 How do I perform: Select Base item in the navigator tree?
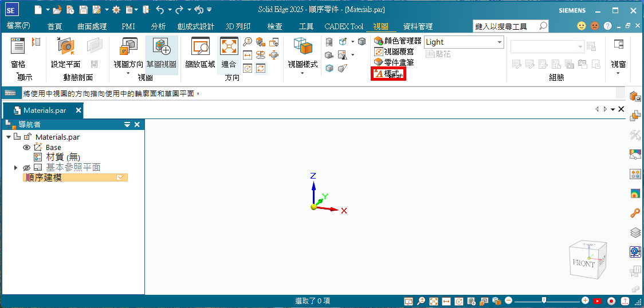53,147
